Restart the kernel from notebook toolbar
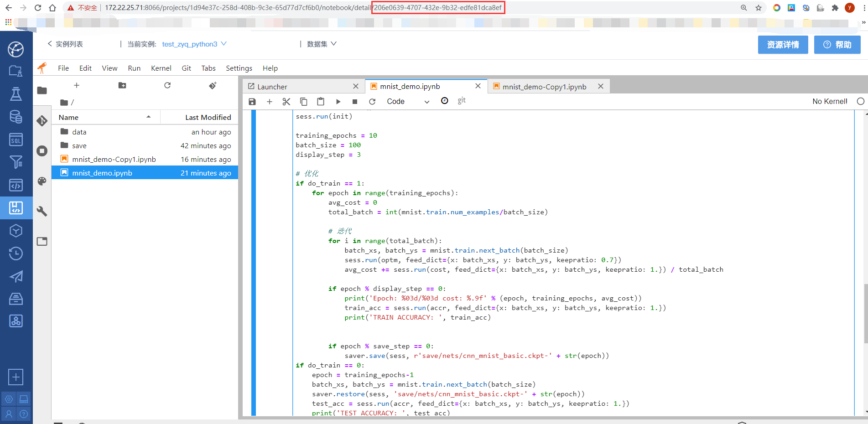868x424 pixels. pos(372,101)
